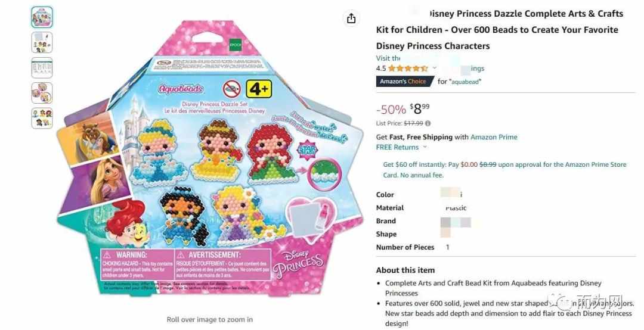Select the fifth product thumbnail

pyautogui.click(x=42, y=119)
